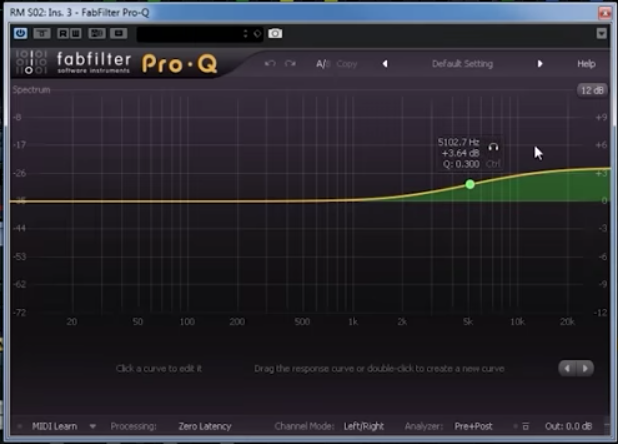Click the A/B compare button in host toolbar

[x=97, y=33]
